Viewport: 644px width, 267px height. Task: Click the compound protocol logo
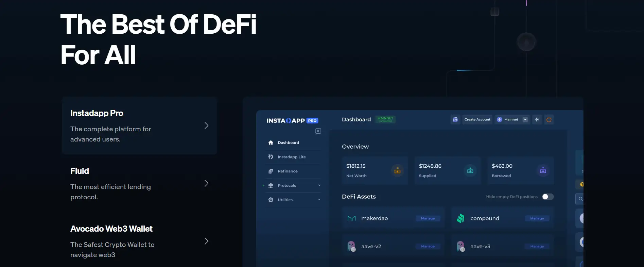pos(460,218)
